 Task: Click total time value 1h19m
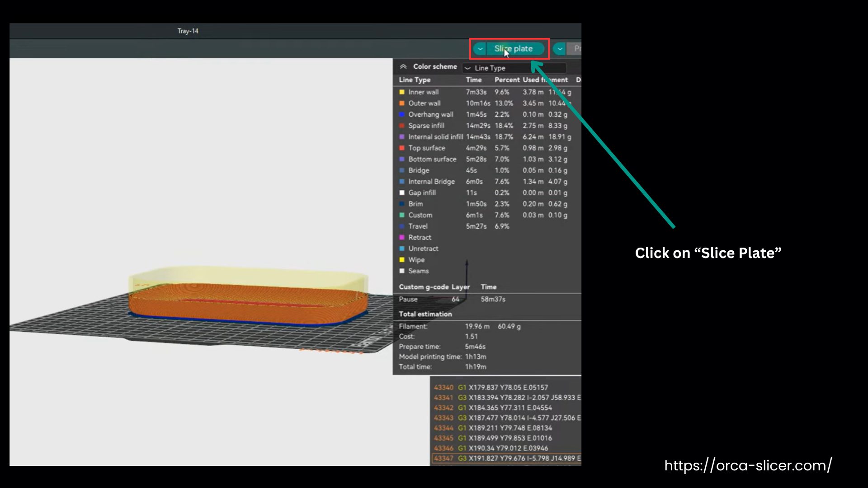[476, 367]
